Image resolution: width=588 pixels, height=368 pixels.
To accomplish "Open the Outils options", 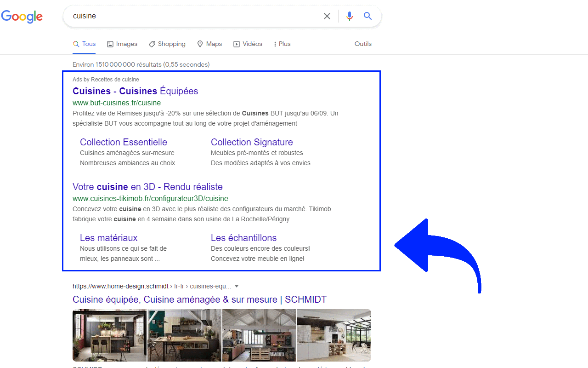I will [x=363, y=44].
